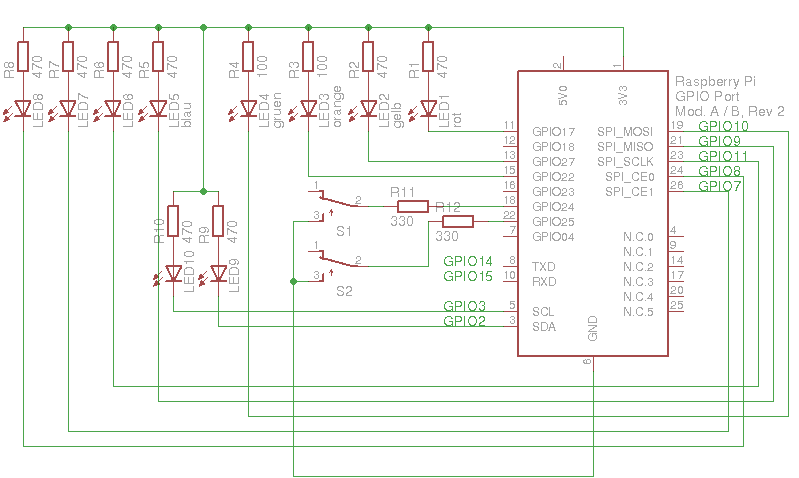Click the R4 100 ohm resistor
The width and height of the screenshot is (799, 478).
249,57
